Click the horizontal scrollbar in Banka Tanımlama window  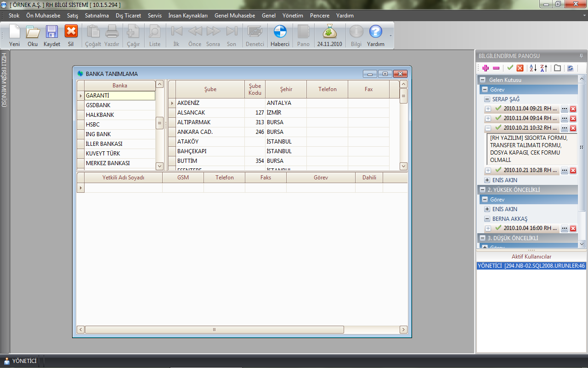point(214,330)
